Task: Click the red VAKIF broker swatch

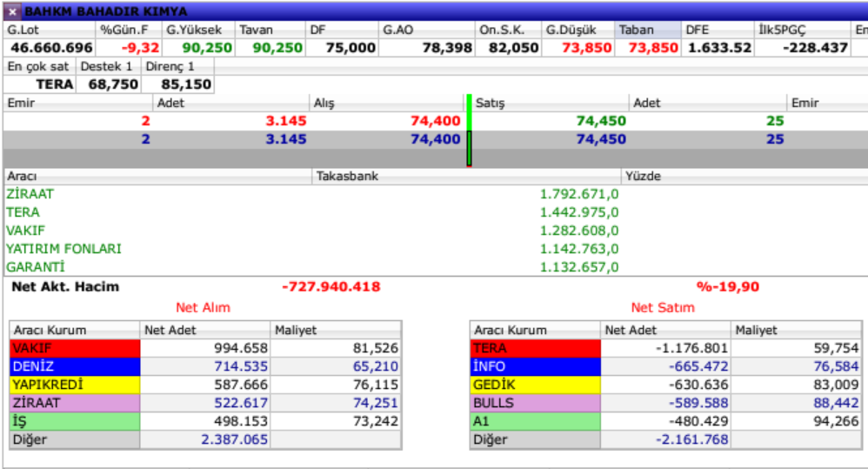Action: click(x=74, y=348)
